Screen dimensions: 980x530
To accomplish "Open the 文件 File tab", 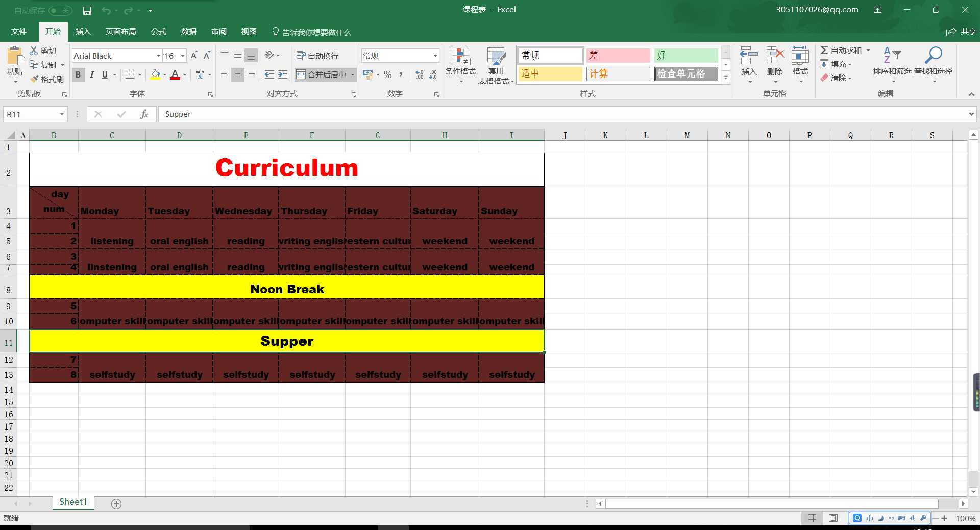I will point(19,32).
